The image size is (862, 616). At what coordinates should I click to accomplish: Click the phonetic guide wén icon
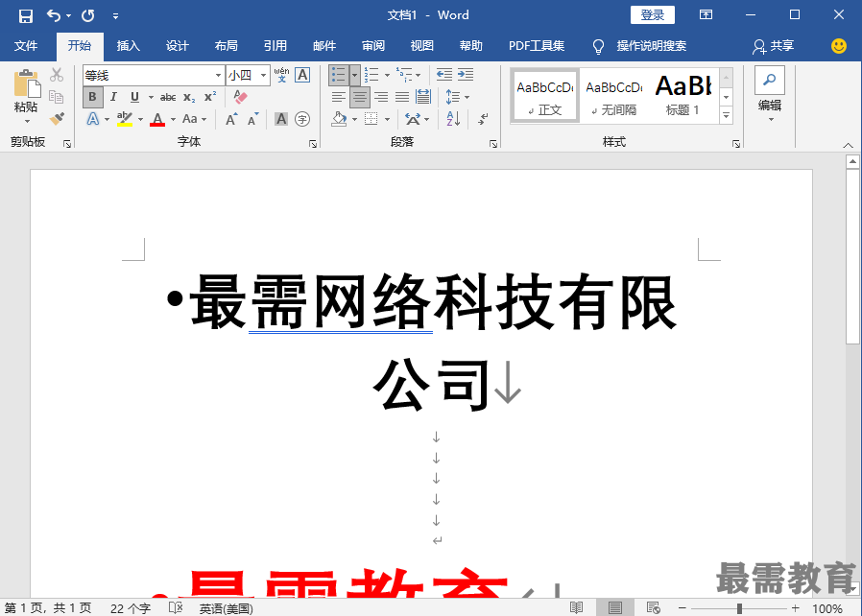(x=282, y=75)
